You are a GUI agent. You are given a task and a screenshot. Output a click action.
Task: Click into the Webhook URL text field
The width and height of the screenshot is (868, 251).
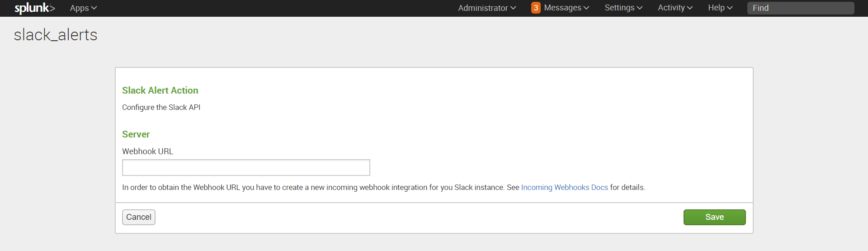point(246,167)
